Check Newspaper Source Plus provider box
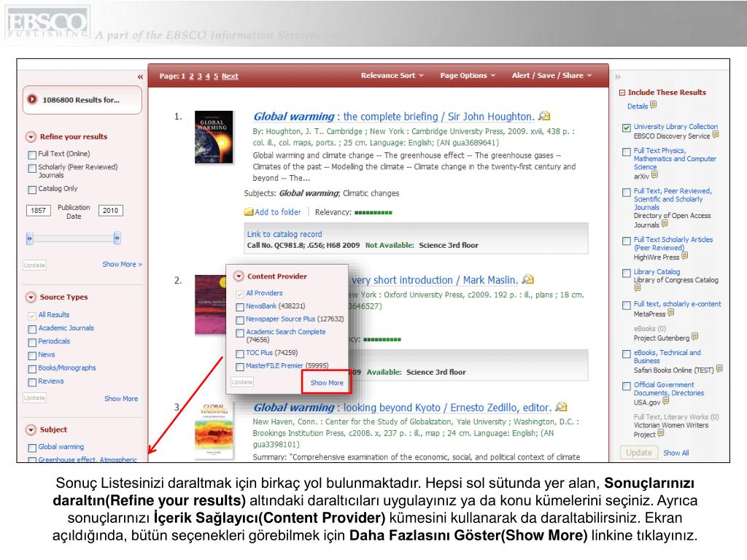The image size is (747, 560). tap(240, 320)
